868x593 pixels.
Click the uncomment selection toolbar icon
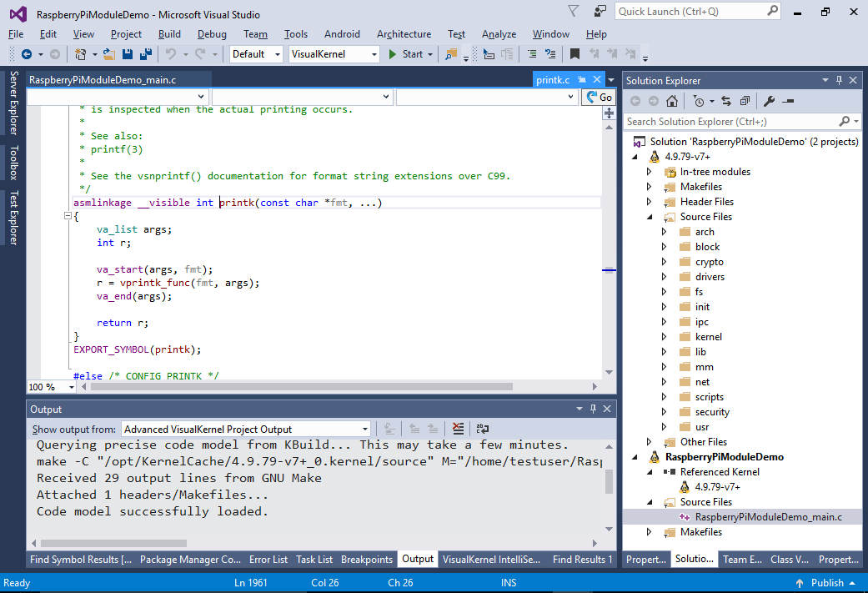point(550,53)
